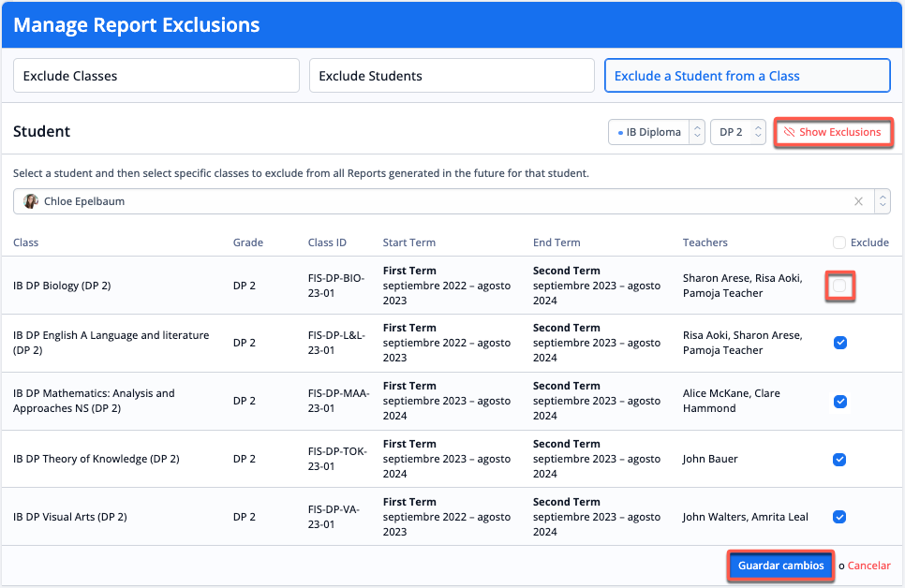Screen dimensions: 905x588
Task: Uncheck exclude for IB DP Theory of Knowledge
Action: (x=840, y=460)
